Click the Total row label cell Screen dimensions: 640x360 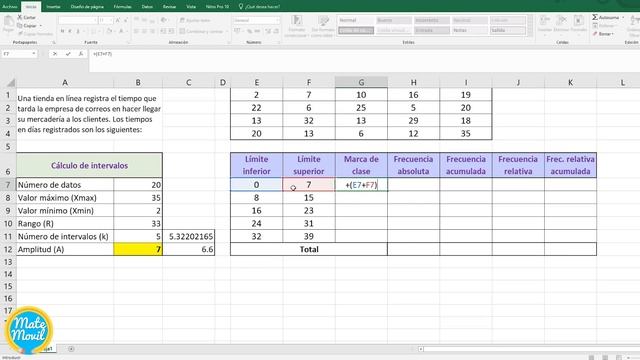click(x=309, y=249)
